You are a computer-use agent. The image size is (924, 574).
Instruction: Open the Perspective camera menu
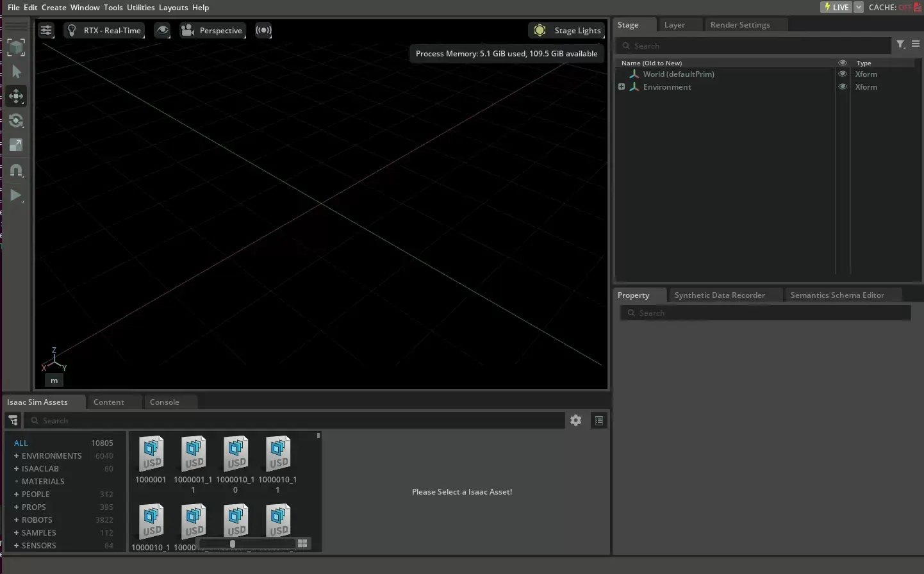click(x=213, y=30)
